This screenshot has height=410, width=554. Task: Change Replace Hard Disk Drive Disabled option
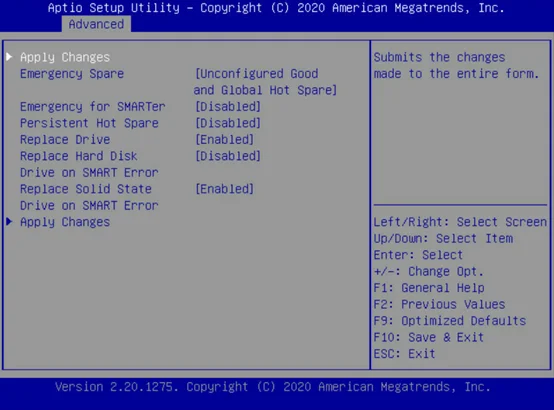point(228,156)
